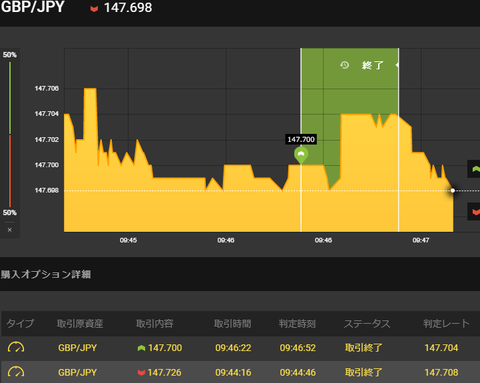Click the 終了 label in green zone
480x383 pixels.
point(373,65)
